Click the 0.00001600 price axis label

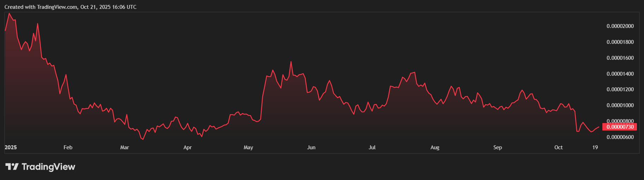pyautogui.click(x=620, y=58)
